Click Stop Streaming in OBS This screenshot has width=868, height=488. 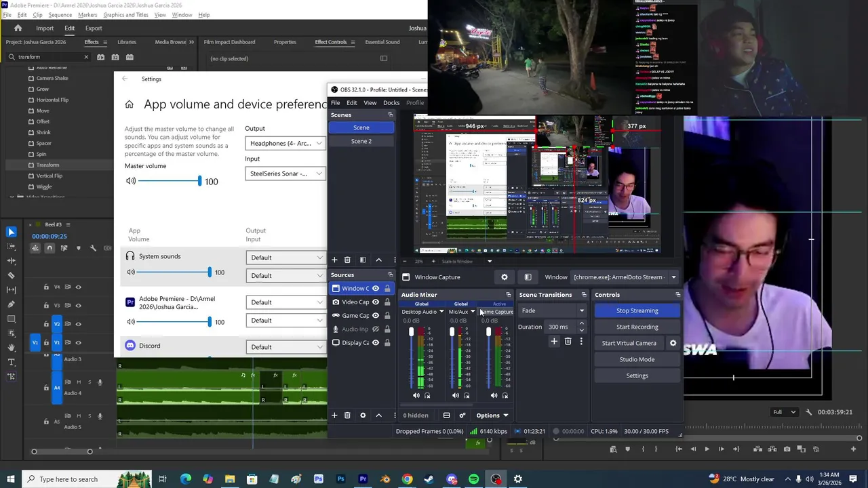click(637, 310)
